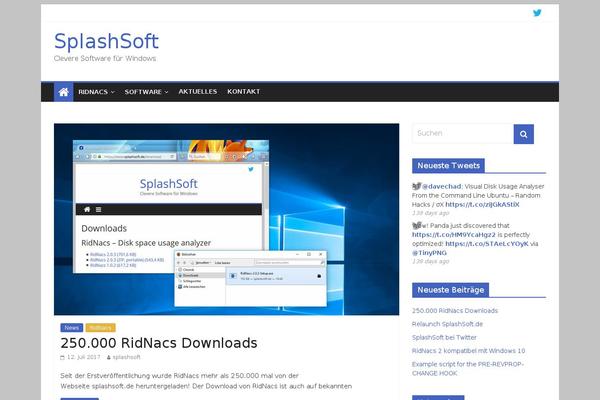600x400 pixels.
Task: Open SplashSoft bei Twitter post link
Action: pyautogui.click(x=444, y=338)
